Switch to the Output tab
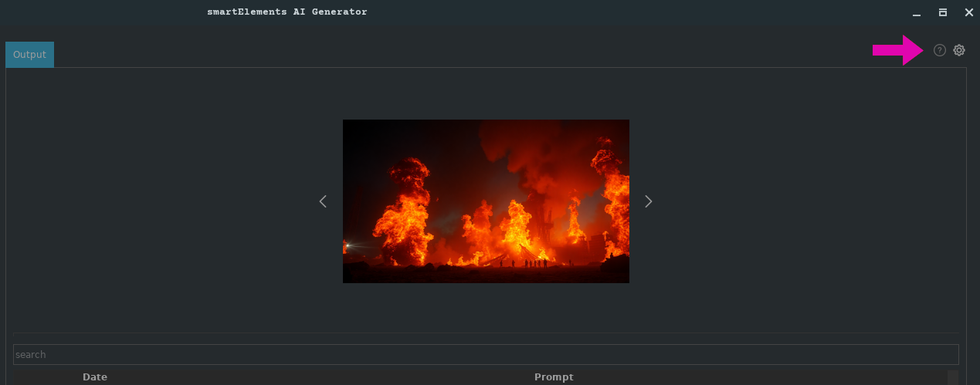The image size is (980, 385). tap(29, 55)
